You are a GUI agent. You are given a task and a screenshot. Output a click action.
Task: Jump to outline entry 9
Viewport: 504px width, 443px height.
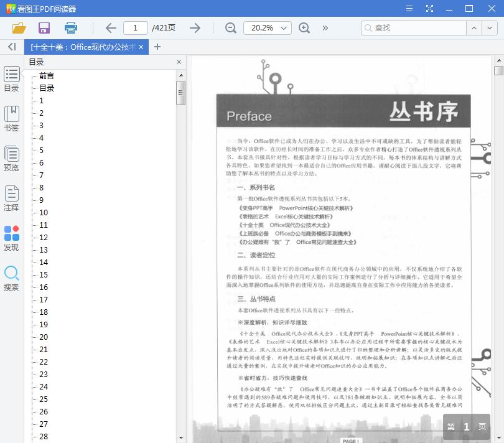[41, 200]
